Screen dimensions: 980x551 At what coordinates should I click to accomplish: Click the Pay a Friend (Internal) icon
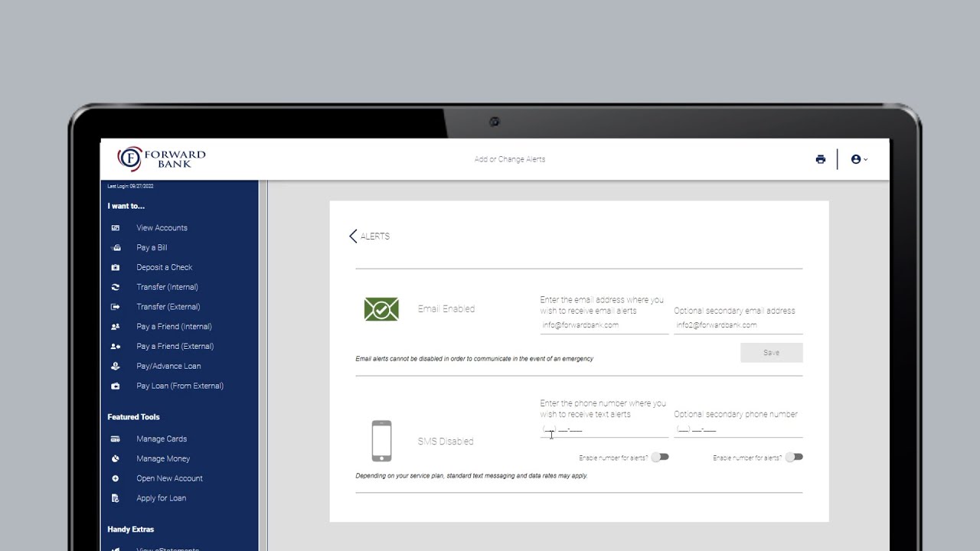[116, 327]
